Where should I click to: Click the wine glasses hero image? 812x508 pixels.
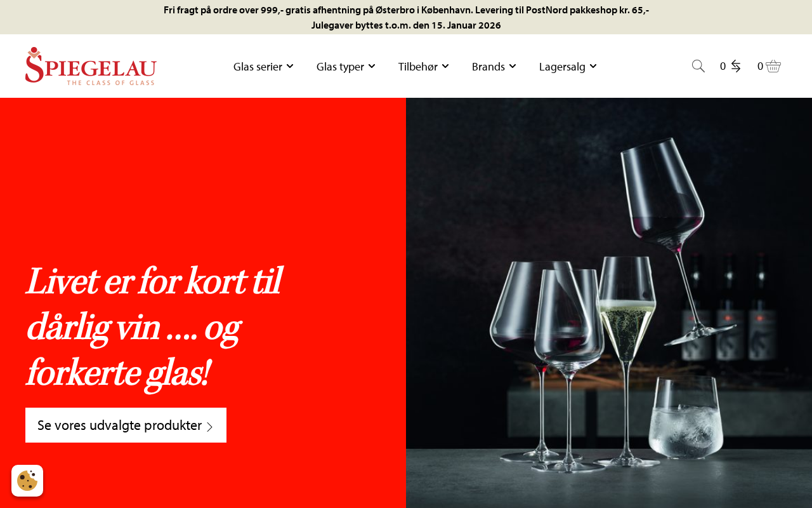pyautogui.click(x=609, y=303)
